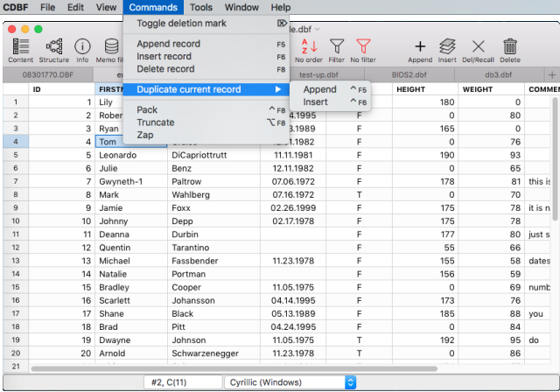Click the No order sort icon
560x392 pixels.
coord(309,46)
